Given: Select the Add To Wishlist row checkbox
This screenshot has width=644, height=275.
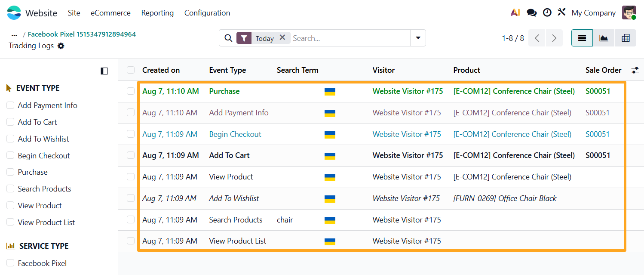Looking at the screenshot, I should pos(131,198).
